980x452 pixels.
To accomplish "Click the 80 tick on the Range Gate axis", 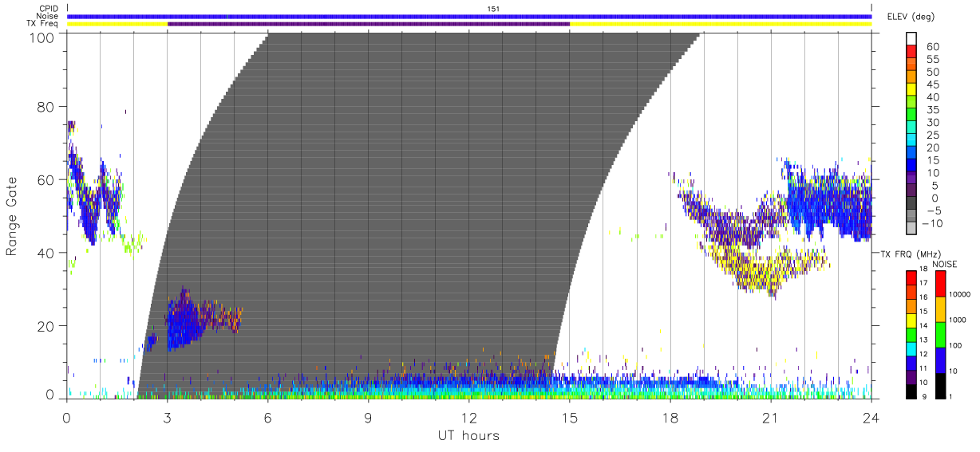I will 45,106.
